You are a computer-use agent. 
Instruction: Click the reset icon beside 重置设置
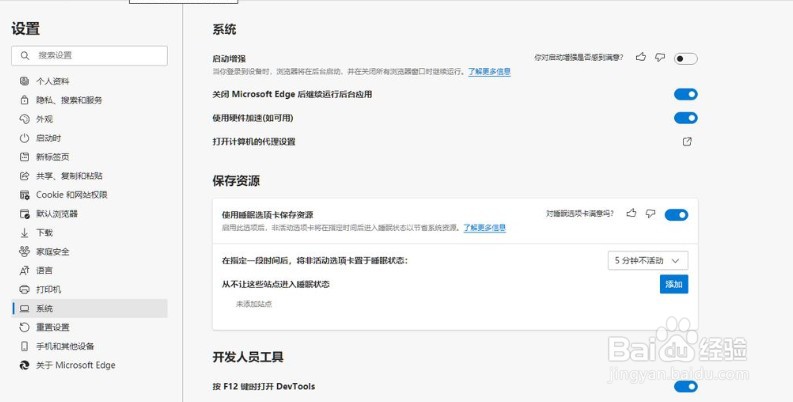coord(24,327)
